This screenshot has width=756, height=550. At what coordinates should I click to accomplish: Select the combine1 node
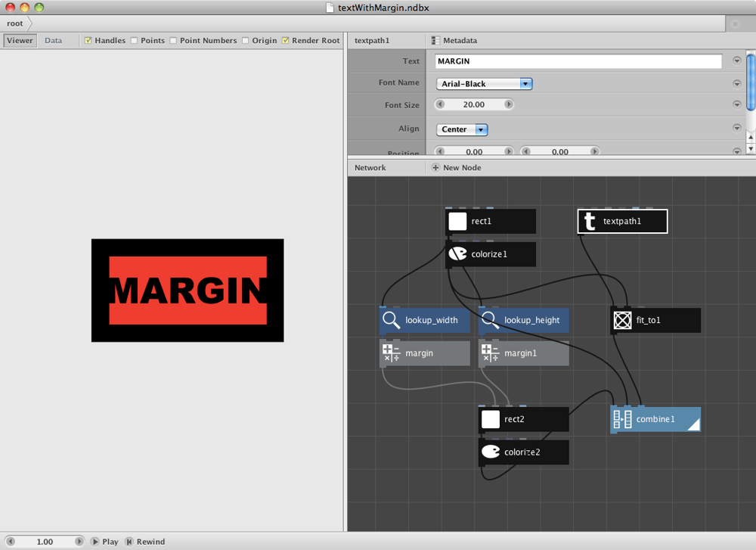pyautogui.click(x=655, y=419)
